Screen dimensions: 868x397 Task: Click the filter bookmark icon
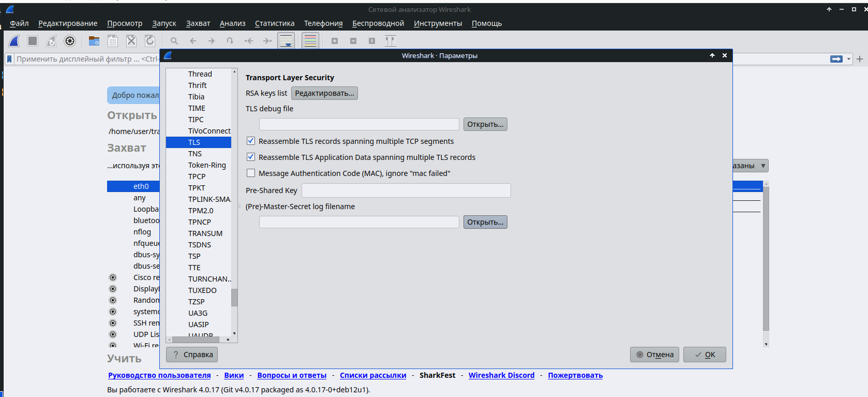[x=9, y=59]
